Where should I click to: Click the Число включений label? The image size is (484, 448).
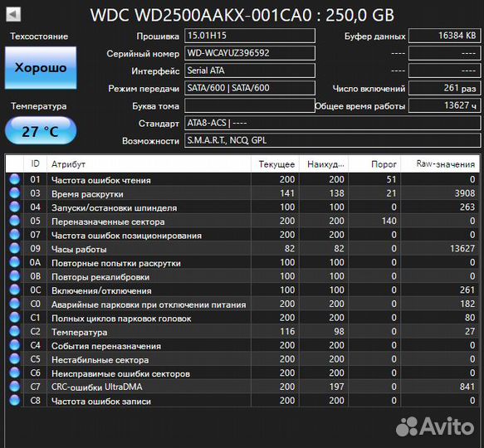click(369, 89)
